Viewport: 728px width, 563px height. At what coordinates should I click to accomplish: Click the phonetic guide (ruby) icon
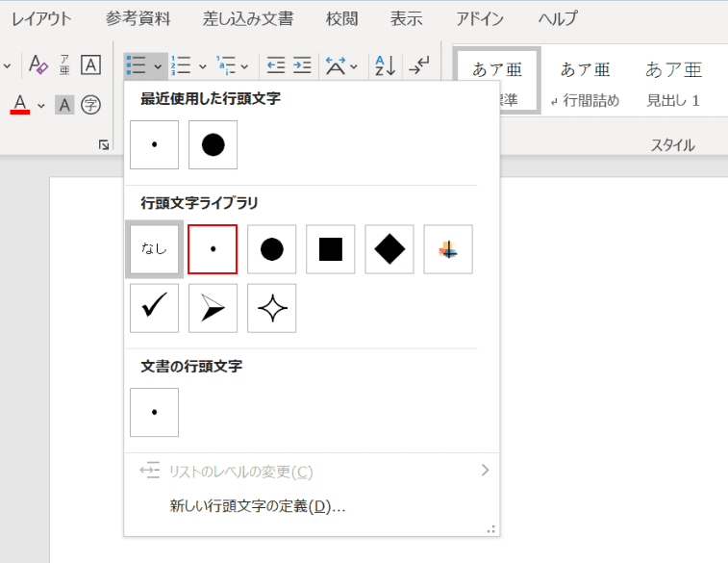coord(64,64)
